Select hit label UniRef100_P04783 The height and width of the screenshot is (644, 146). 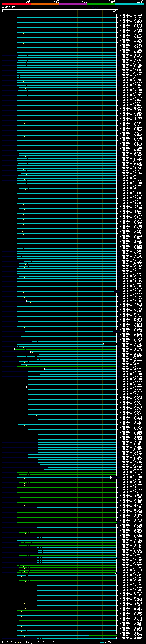coord(131,53)
